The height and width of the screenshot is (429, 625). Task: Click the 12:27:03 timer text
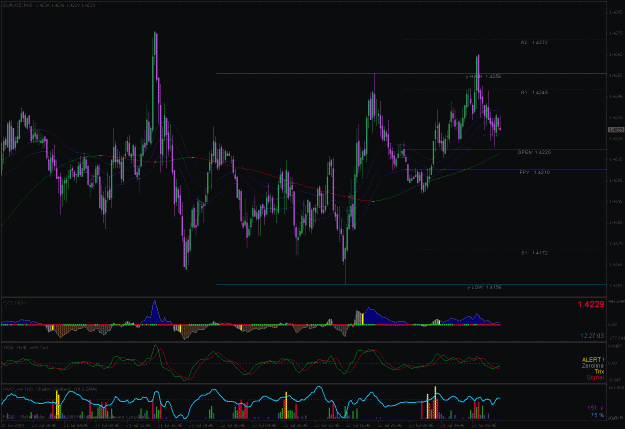coord(592,336)
